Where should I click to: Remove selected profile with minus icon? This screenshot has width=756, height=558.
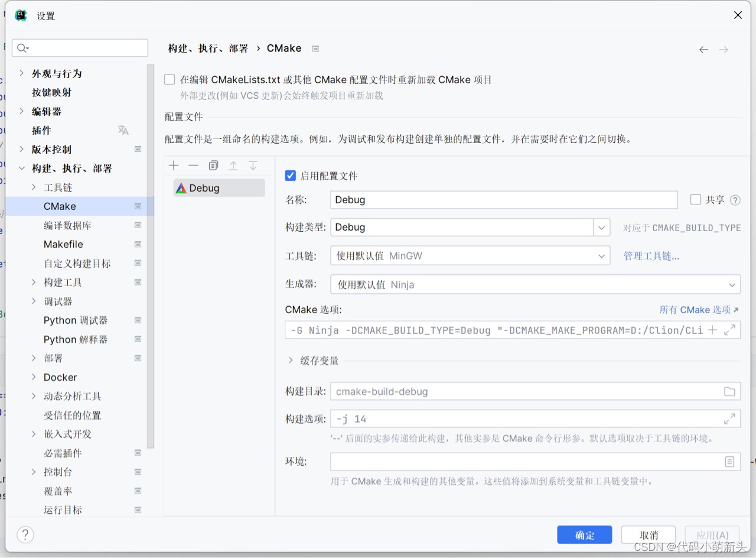[x=193, y=166]
